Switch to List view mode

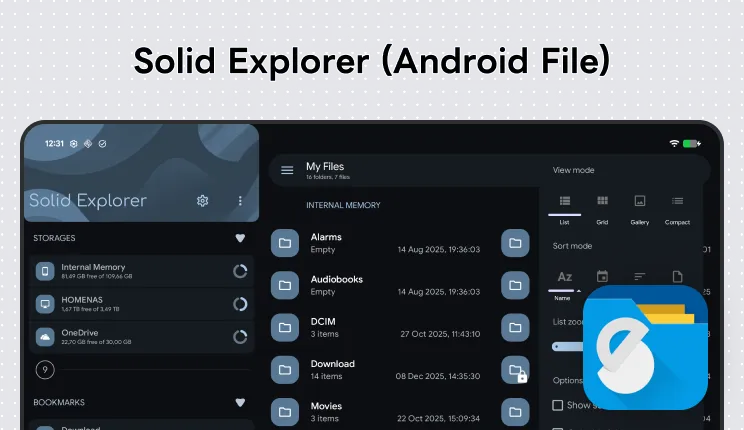[564, 209]
